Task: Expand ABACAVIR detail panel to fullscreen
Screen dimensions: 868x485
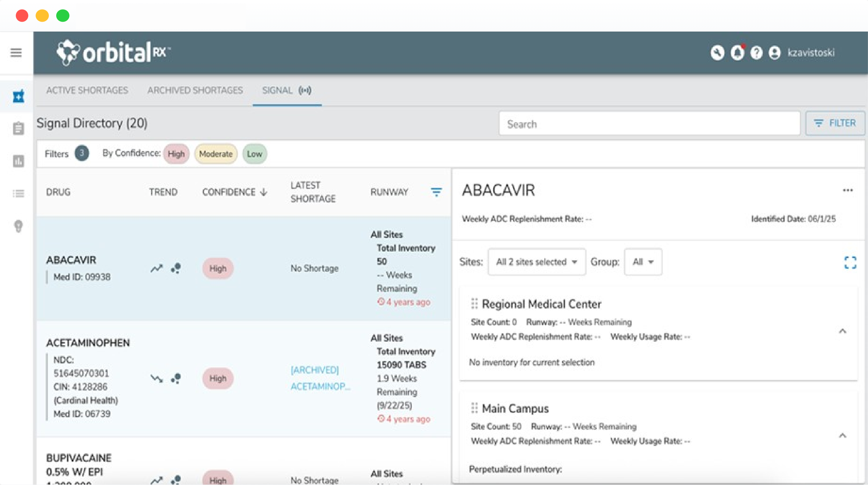Action: [x=850, y=263]
